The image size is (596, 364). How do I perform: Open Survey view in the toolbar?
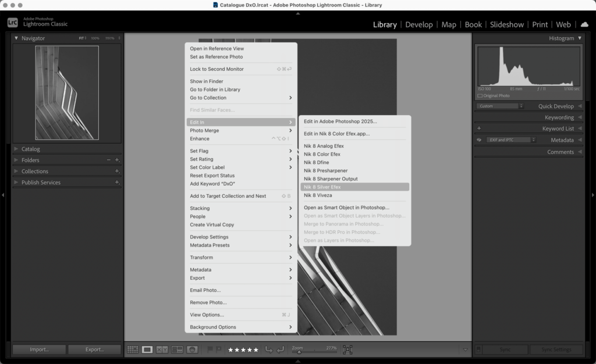click(x=177, y=349)
